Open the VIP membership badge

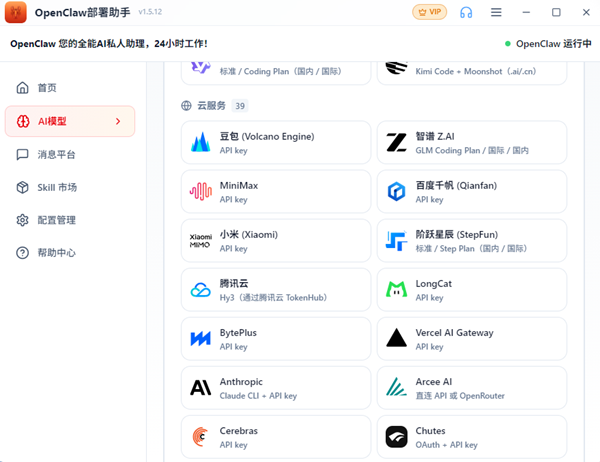(x=429, y=12)
